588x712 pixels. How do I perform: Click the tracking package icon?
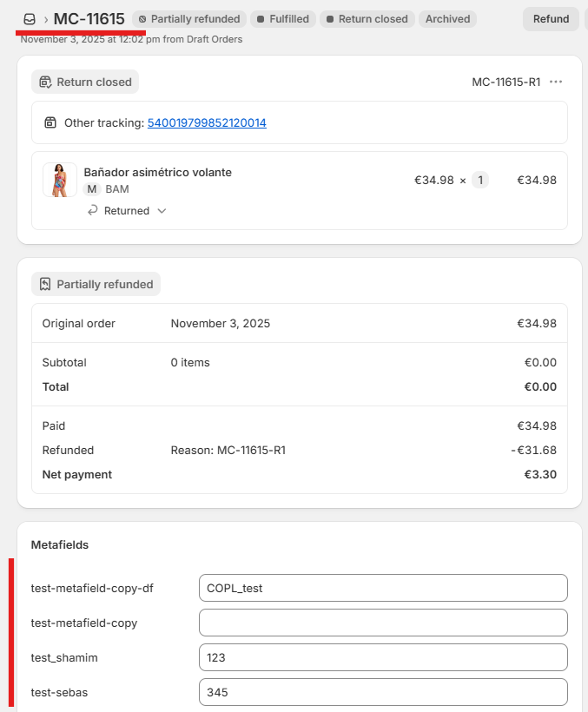point(50,123)
